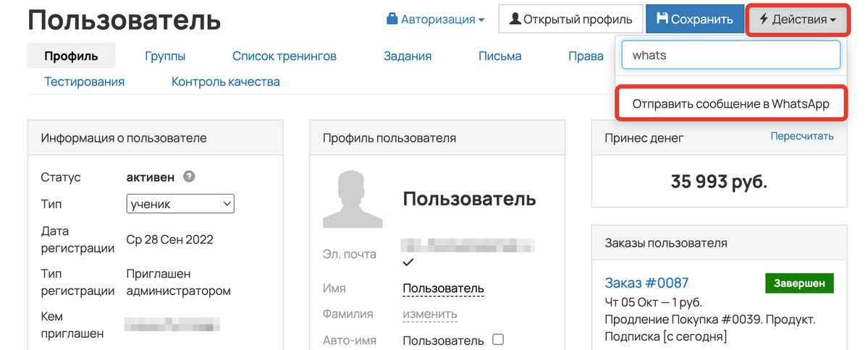
Task: Focus the actions search field containing whats
Action: point(730,55)
